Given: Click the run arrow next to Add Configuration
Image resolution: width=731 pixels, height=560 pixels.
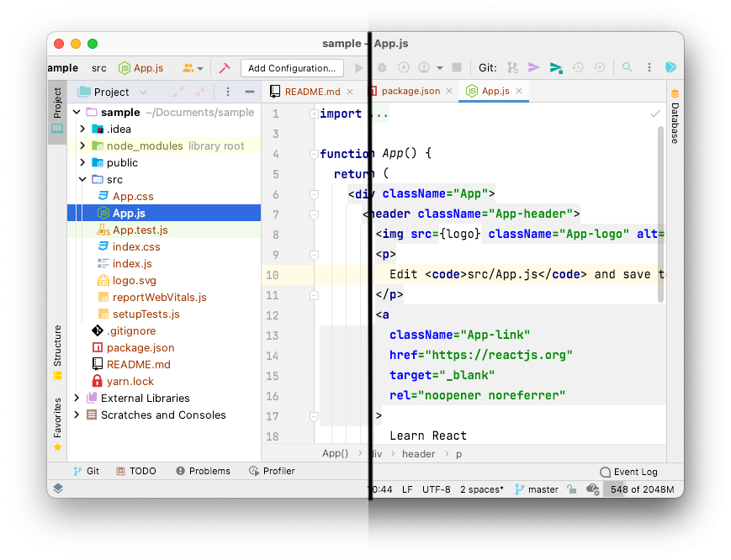Looking at the screenshot, I should pyautogui.click(x=358, y=68).
